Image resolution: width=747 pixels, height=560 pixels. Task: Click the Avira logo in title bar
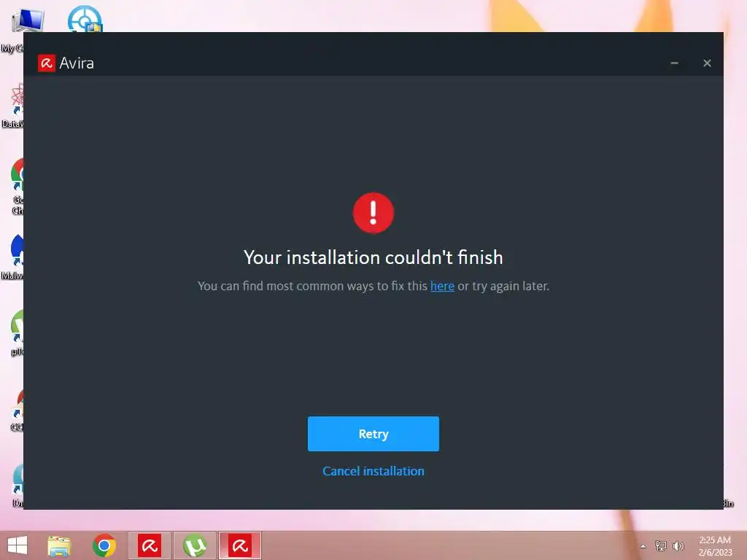pos(47,63)
